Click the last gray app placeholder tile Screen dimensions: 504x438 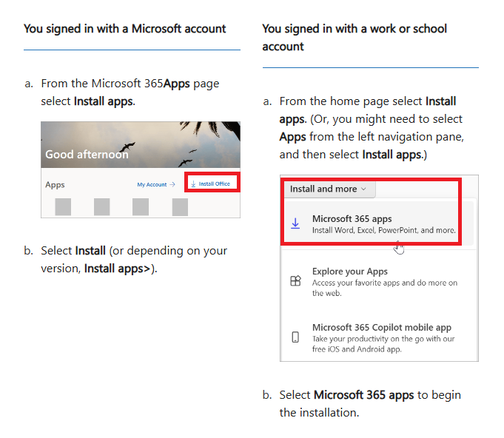click(180, 206)
